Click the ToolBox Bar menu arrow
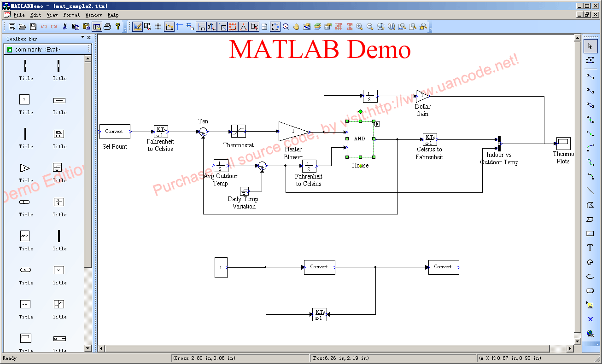602x364 pixels. pyautogui.click(x=83, y=37)
